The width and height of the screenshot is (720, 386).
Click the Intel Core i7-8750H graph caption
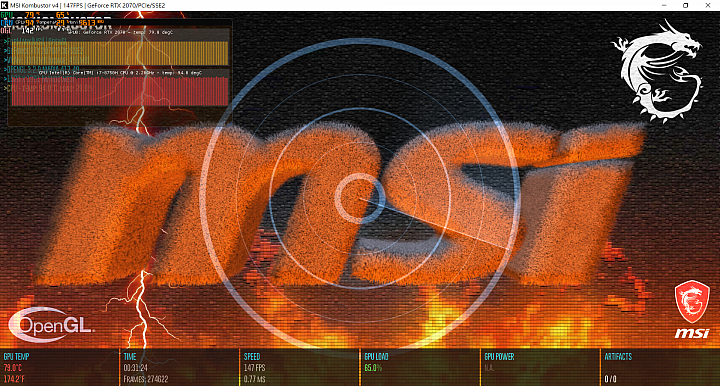(x=120, y=73)
